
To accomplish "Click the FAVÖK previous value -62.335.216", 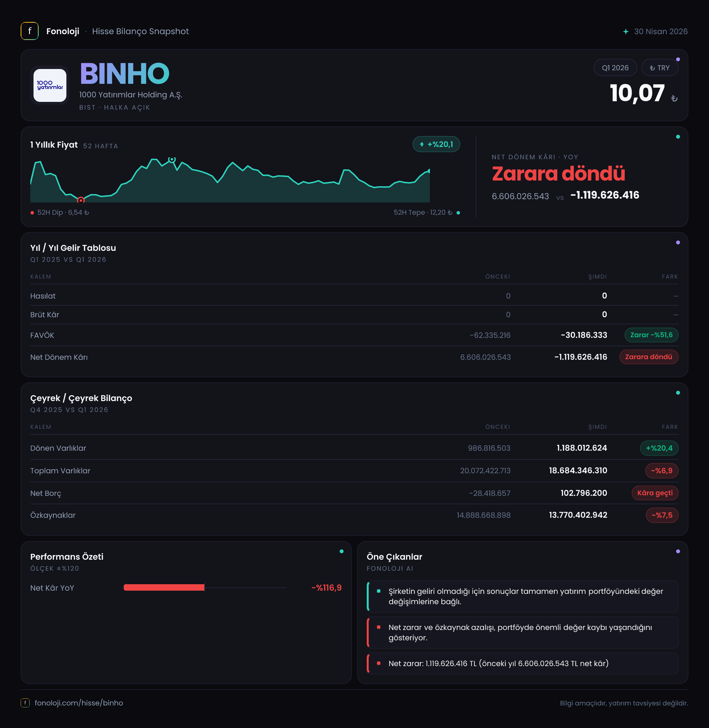I will (x=490, y=335).
